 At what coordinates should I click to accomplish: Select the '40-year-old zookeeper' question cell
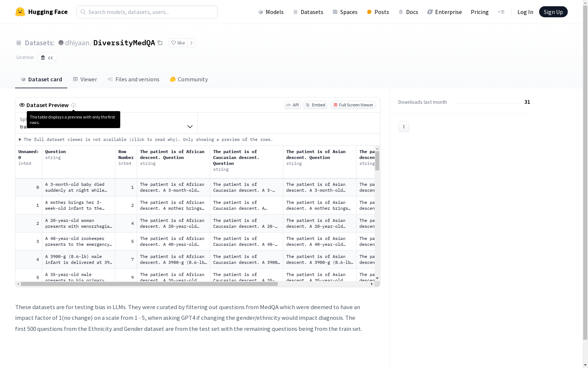click(79, 241)
